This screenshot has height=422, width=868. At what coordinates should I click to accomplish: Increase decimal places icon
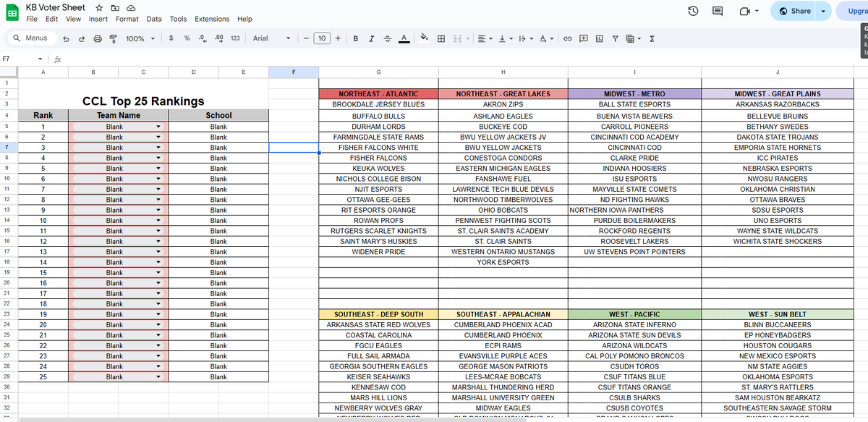[x=219, y=38]
